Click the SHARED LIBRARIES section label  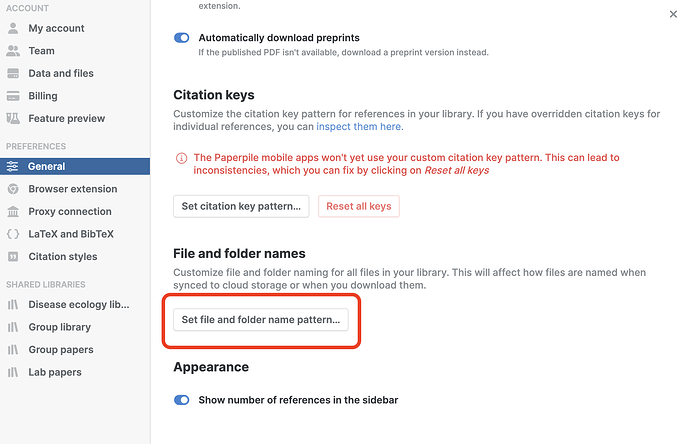click(46, 285)
